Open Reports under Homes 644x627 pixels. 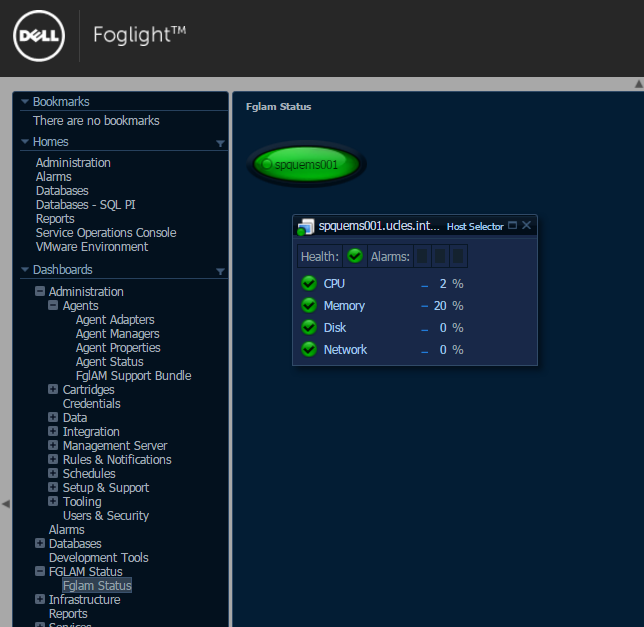[x=55, y=218]
